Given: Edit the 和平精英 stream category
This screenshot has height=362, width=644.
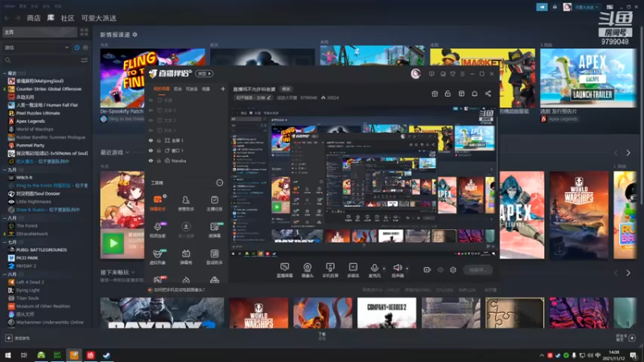Looking at the screenshot, I should pos(253,97).
